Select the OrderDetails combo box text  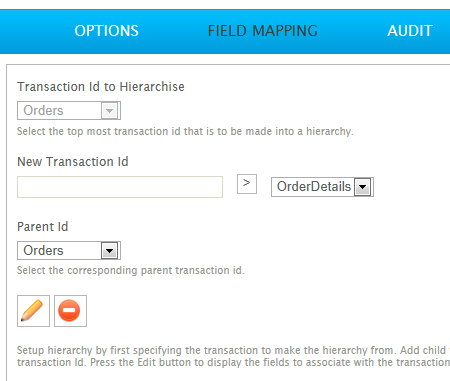pyautogui.click(x=314, y=187)
